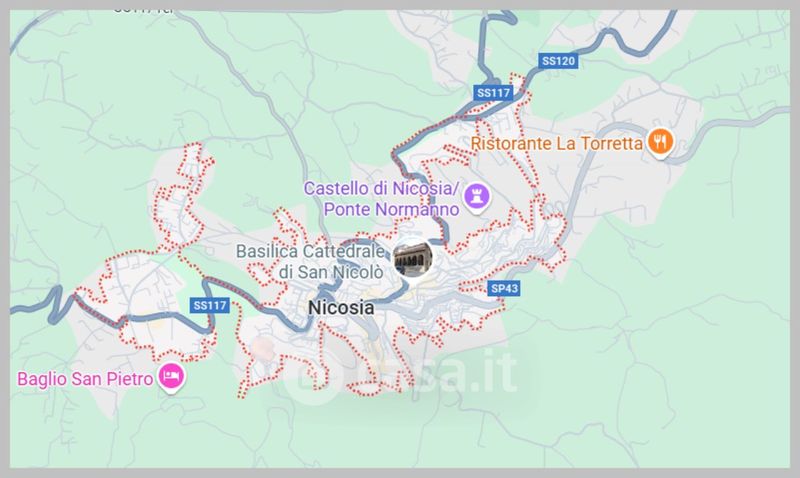Open the Castello di Nicosia castle marker

click(x=477, y=197)
